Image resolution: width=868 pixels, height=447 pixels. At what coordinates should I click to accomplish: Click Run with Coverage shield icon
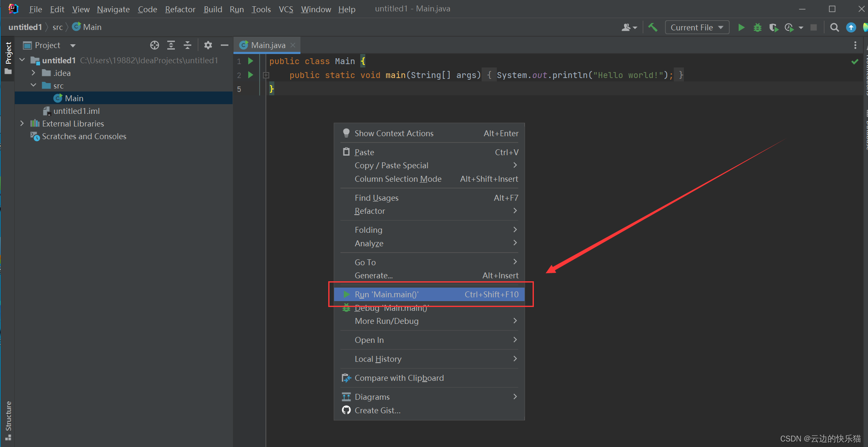pyautogui.click(x=773, y=27)
